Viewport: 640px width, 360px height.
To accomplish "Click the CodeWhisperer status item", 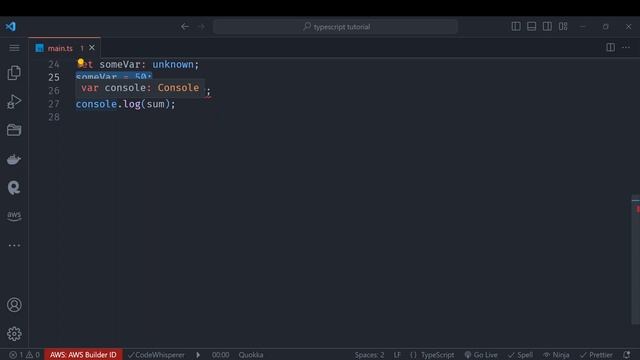I will click(156, 355).
